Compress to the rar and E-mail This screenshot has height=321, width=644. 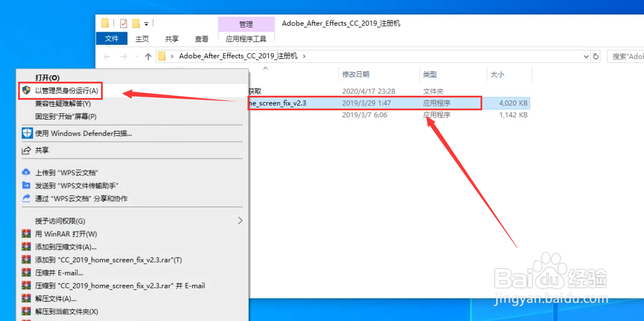120,286
